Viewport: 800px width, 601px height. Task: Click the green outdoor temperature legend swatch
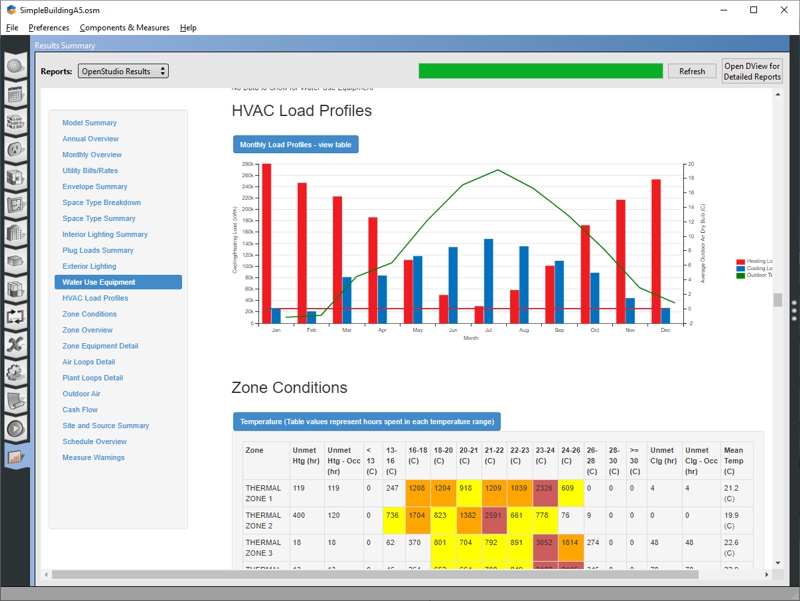740,275
